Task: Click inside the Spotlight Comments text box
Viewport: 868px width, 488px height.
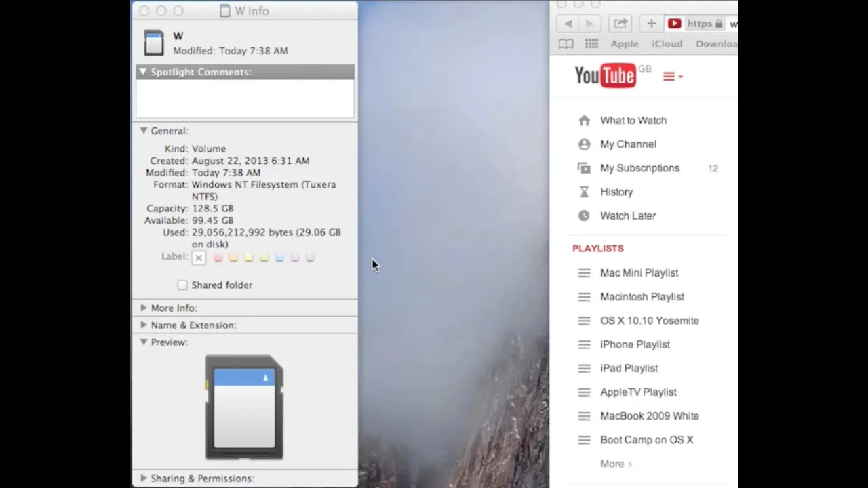Action: point(245,99)
